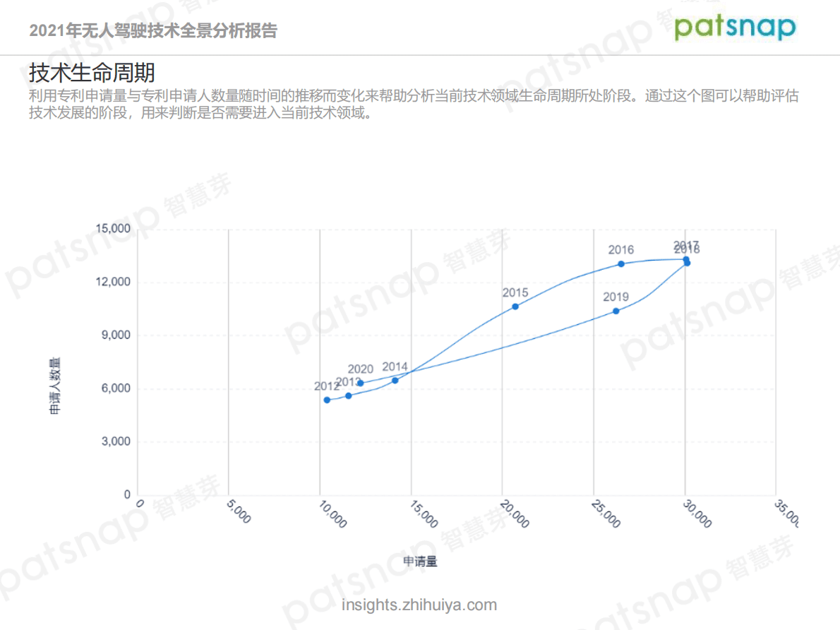840x630 pixels.
Task: Click the 2016 data point
Action: 621,264
